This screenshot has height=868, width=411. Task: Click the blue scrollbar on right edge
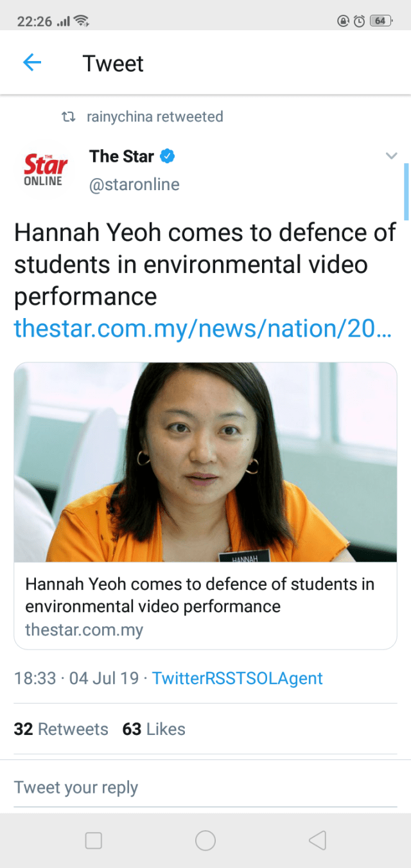406,192
